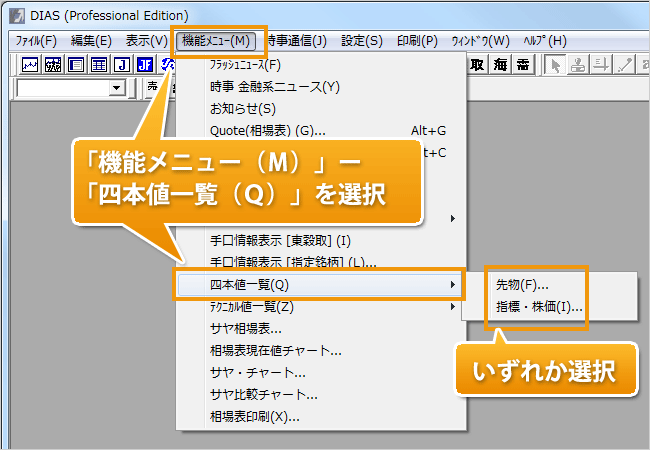Image resolution: width=650 pixels, height=450 pixels.
Task: Open the combo box dropdown below toolbar
Action: coord(117,88)
